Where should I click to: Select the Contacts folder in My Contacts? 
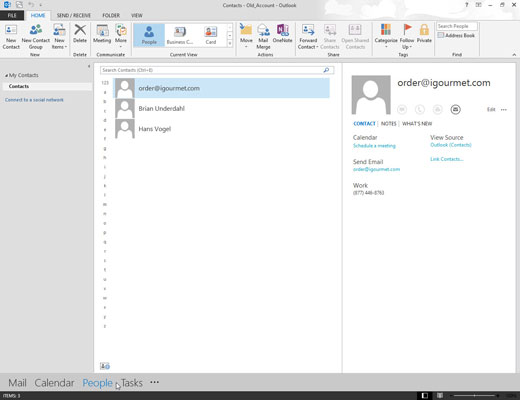pos(47,86)
